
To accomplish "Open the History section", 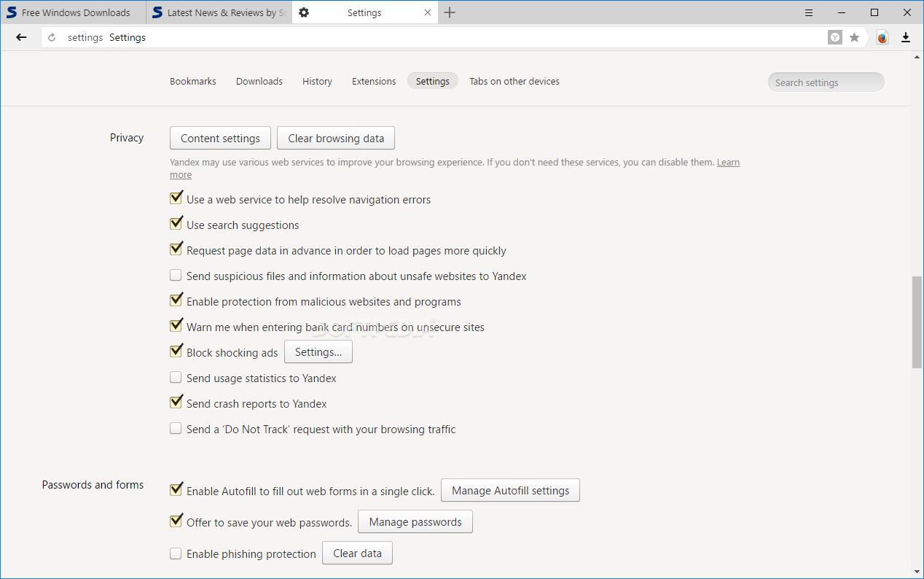I will 317,81.
